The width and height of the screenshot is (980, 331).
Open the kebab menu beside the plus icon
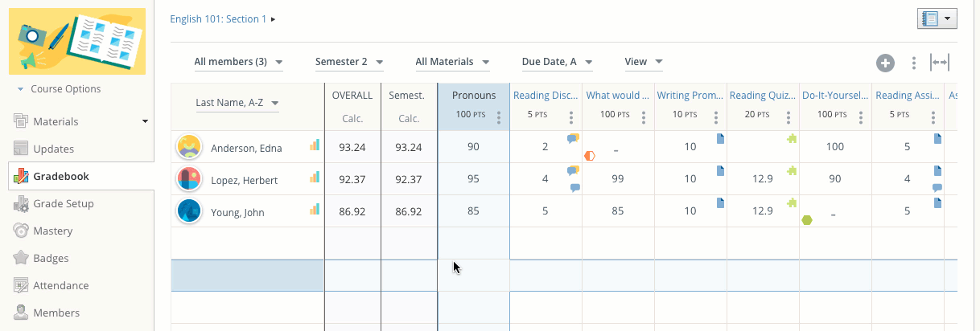(913, 63)
